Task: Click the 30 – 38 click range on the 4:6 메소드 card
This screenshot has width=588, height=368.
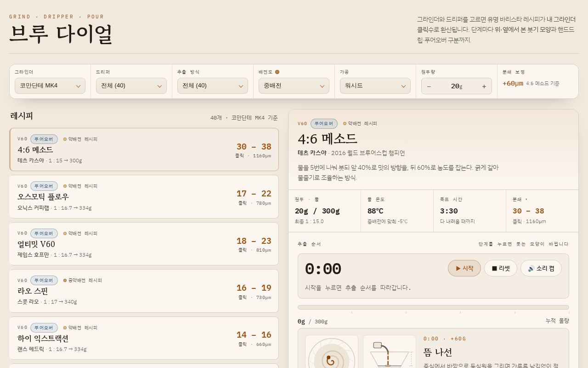Action: pyautogui.click(x=254, y=147)
